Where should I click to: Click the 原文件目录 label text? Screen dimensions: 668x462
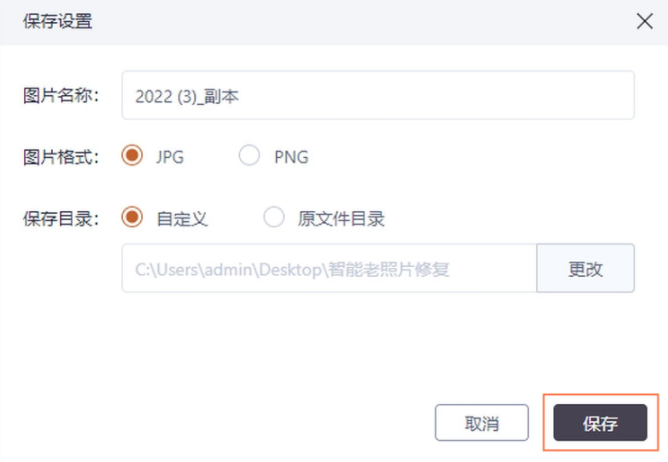341,218
